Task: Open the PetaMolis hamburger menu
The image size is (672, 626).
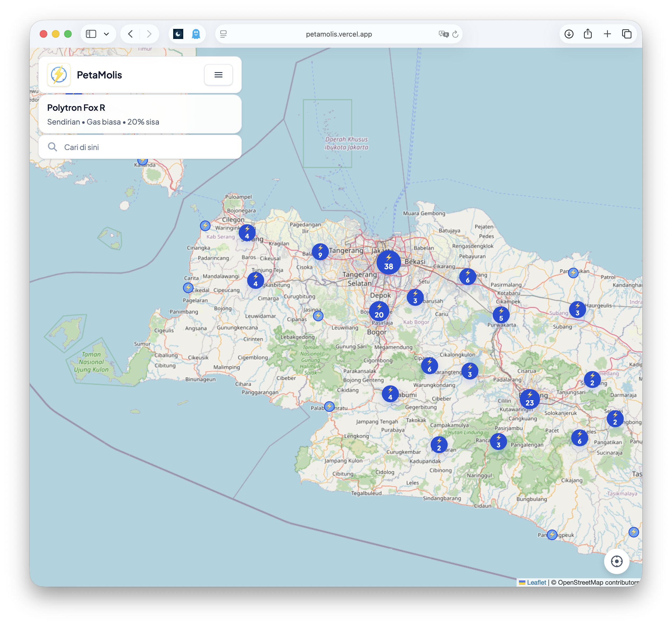Action: tap(218, 75)
